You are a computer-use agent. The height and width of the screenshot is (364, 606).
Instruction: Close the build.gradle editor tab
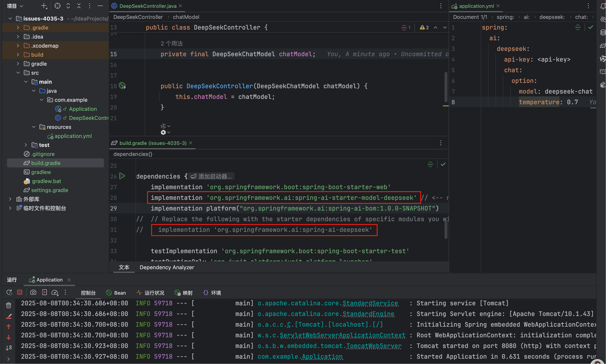[x=191, y=143]
